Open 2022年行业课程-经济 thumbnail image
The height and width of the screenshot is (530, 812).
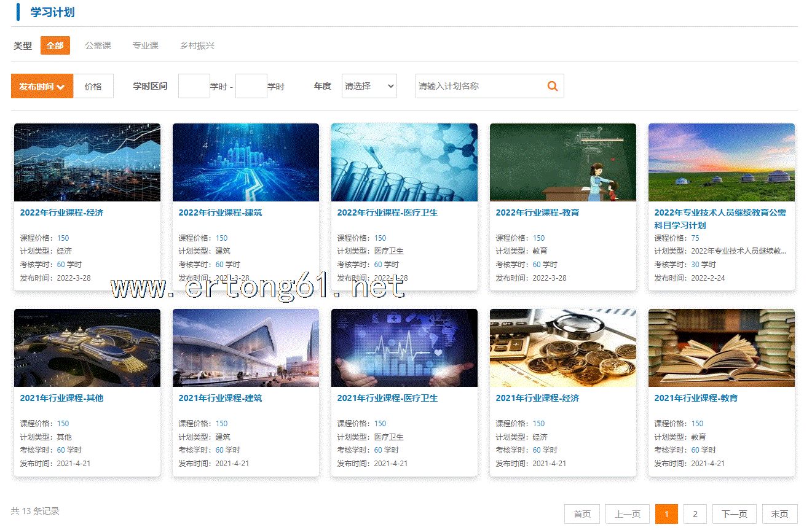click(x=87, y=162)
